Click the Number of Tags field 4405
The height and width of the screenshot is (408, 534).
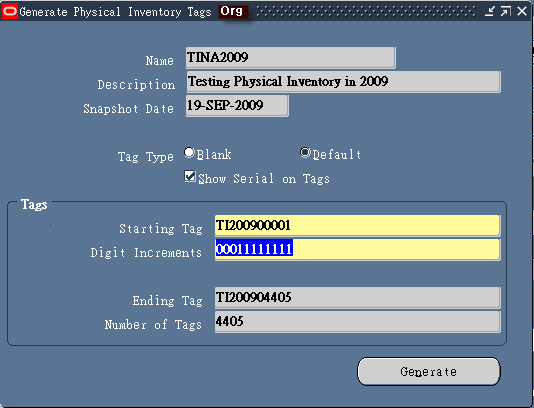click(x=357, y=321)
